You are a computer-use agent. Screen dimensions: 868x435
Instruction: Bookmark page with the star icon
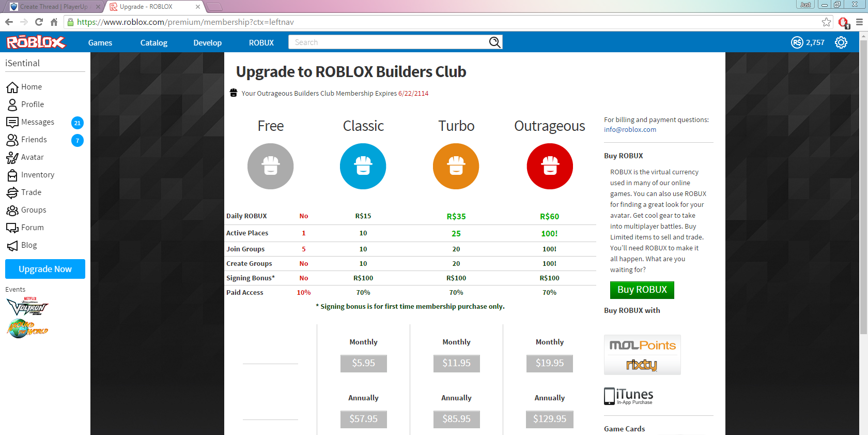coord(827,22)
